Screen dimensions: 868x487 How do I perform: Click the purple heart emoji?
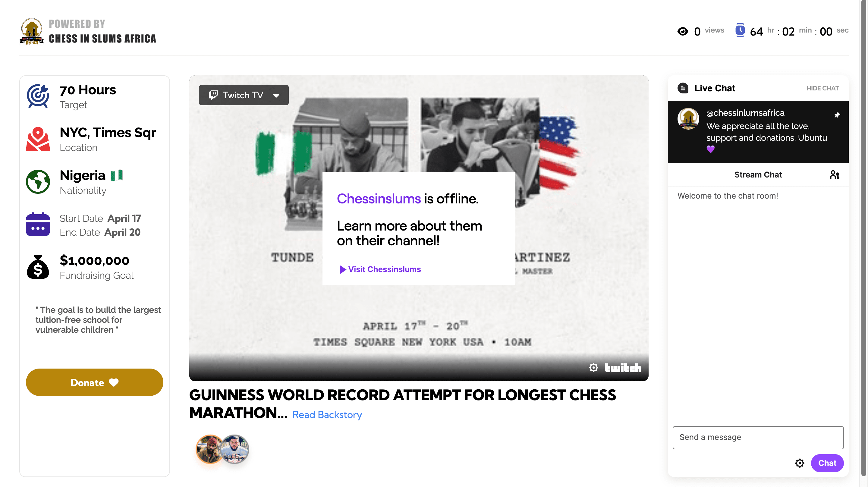pos(710,149)
